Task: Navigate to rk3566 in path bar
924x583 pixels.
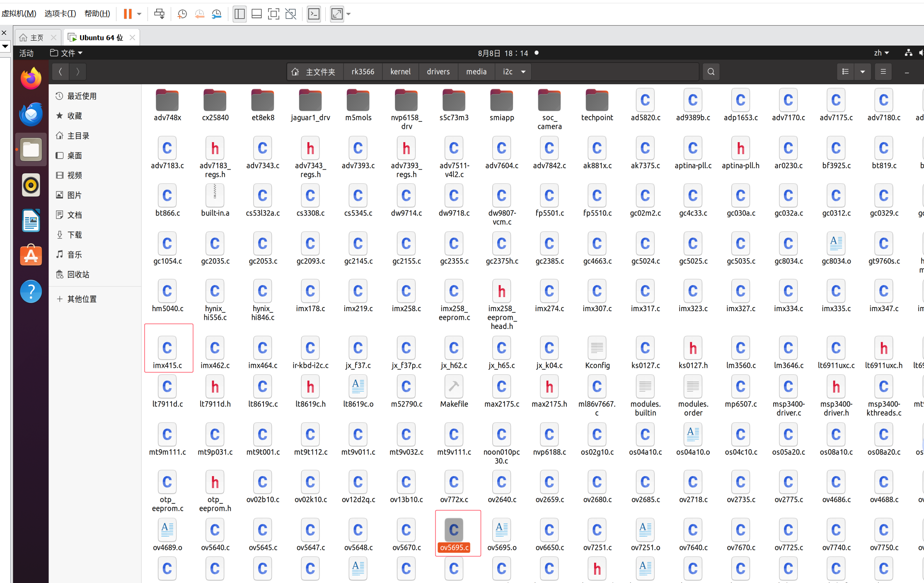Action: coord(363,72)
